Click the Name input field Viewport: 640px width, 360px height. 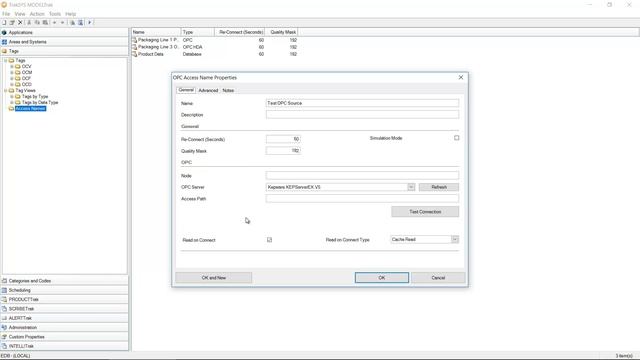click(362, 103)
